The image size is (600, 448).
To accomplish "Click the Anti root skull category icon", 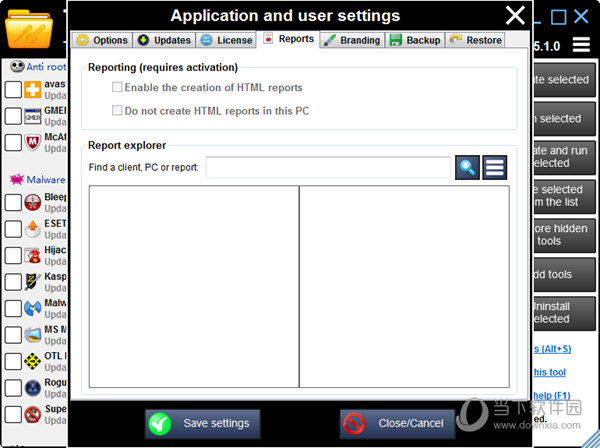I will (x=17, y=67).
